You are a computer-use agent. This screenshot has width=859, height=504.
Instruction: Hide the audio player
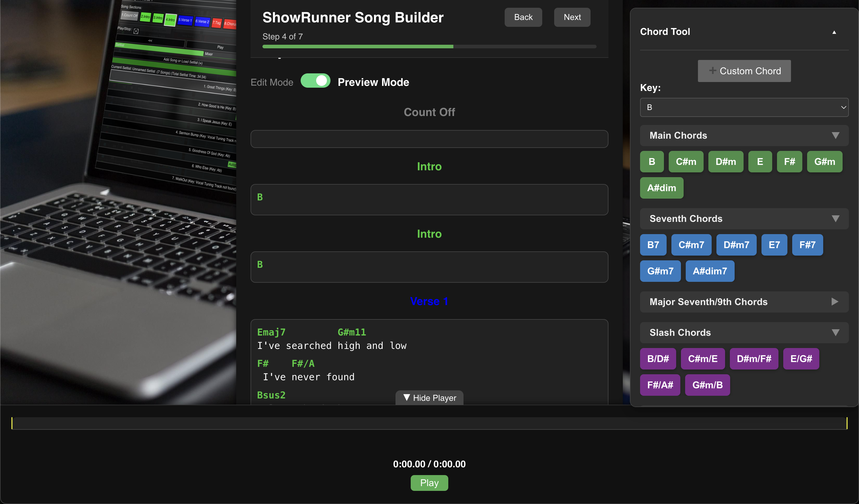coord(429,398)
